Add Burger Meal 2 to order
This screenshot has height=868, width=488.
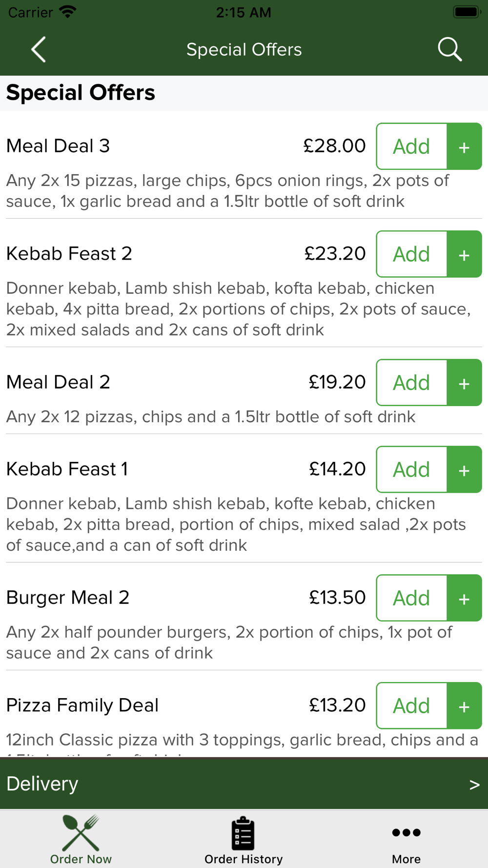point(412,598)
